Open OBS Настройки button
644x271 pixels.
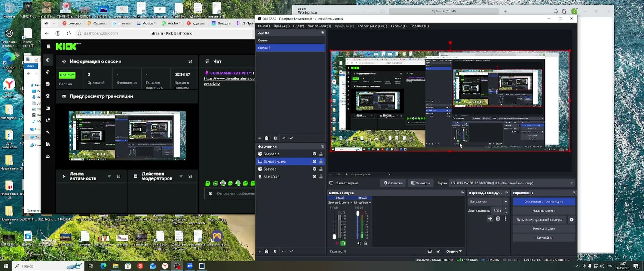click(x=544, y=238)
